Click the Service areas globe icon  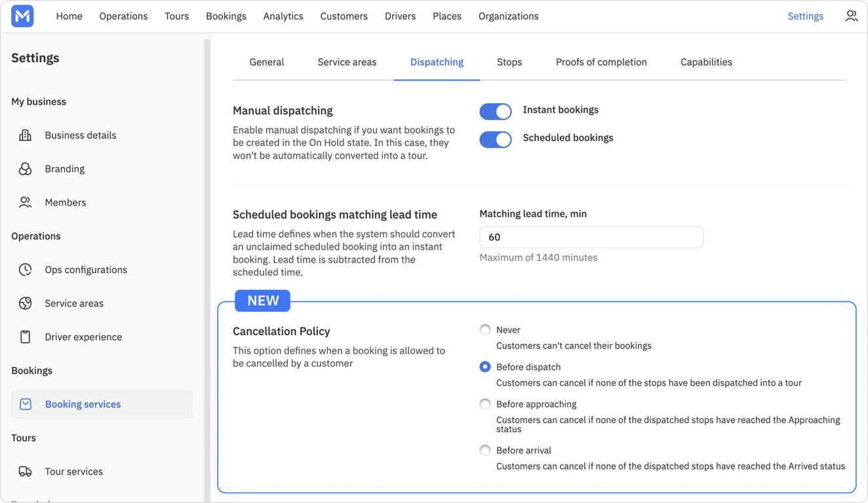pyautogui.click(x=26, y=303)
